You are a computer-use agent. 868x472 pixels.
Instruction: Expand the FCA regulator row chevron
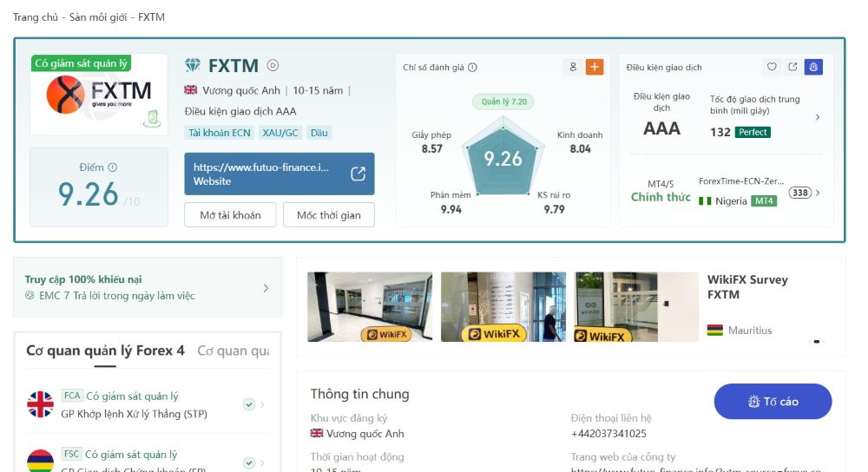pos(262,404)
